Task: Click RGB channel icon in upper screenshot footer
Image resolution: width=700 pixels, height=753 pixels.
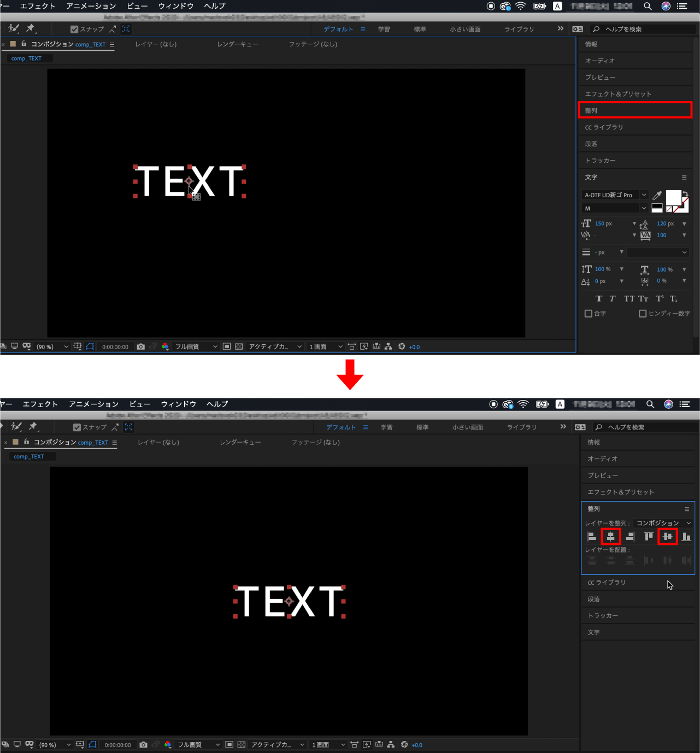Action: click(165, 346)
